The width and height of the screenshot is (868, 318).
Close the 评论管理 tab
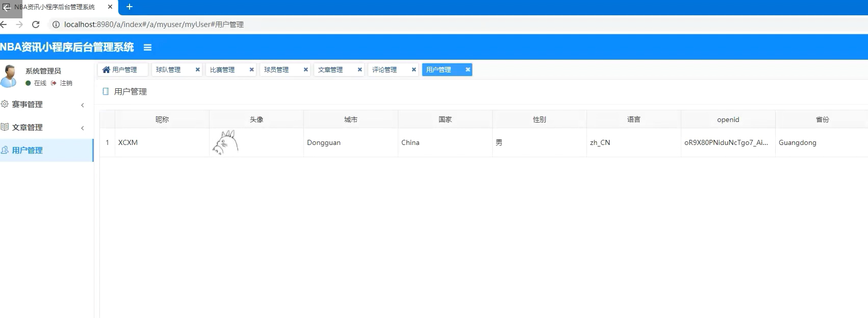click(x=414, y=69)
